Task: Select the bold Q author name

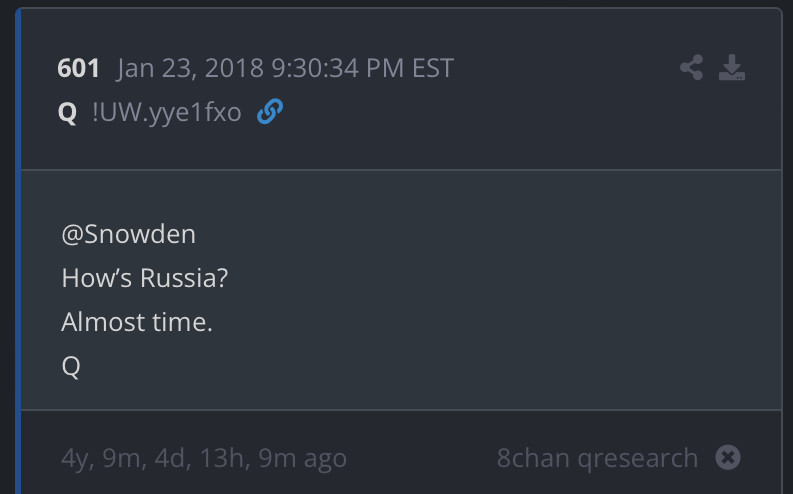Action: coord(67,112)
